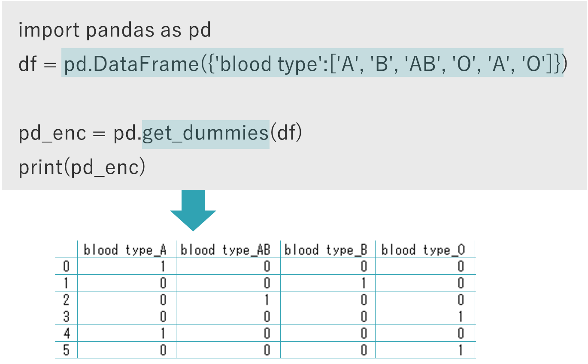The image size is (588, 364).
Task: Select the blood type_A column header
Action: coord(125,250)
